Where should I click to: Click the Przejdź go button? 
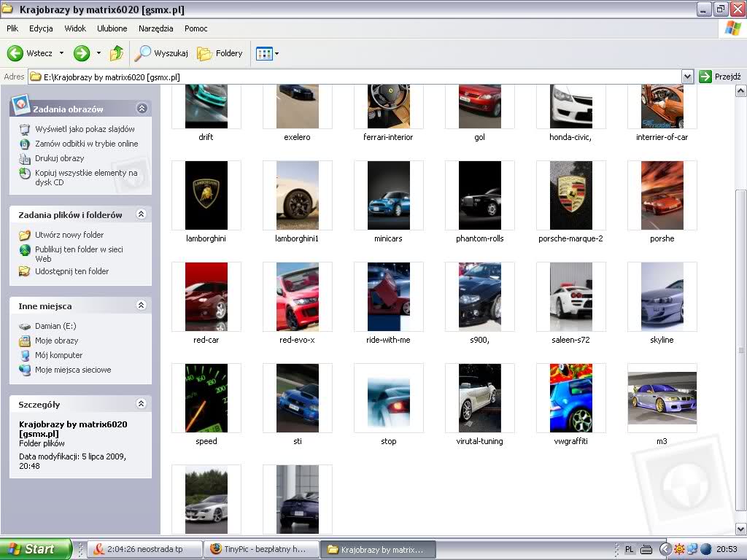(720, 77)
